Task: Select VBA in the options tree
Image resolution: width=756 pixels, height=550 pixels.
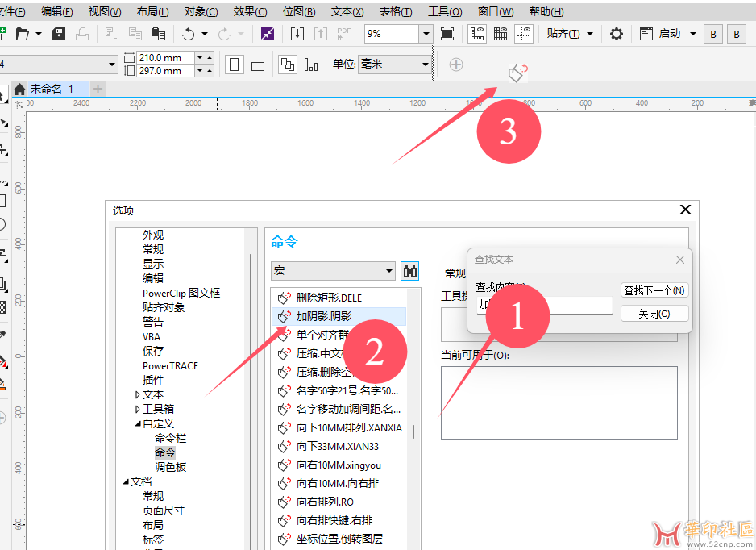Action: [x=152, y=337]
